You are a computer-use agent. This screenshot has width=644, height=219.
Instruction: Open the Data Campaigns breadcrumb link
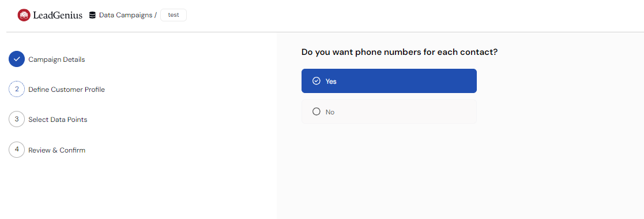click(x=126, y=15)
